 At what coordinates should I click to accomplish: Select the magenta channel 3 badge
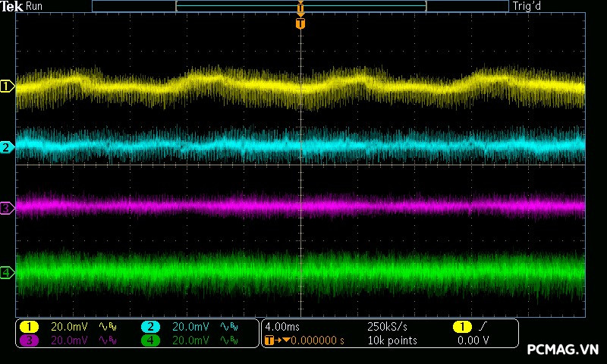29,340
